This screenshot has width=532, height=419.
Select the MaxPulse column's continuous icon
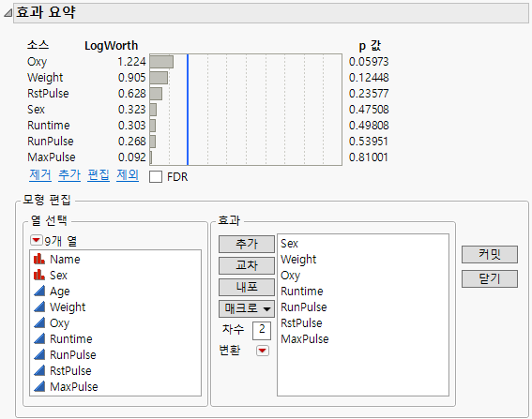[39, 386]
